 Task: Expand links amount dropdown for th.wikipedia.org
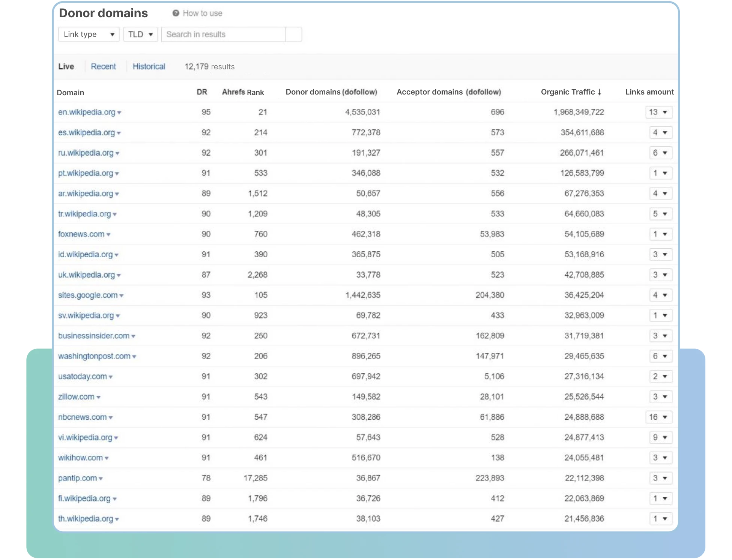coord(661,519)
